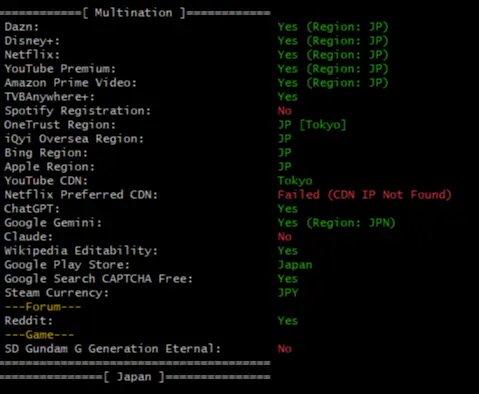Viewport: 479px width, 394px height.
Task: Select the 'iQyi Oversea Region:' label
Action: (x=74, y=139)
